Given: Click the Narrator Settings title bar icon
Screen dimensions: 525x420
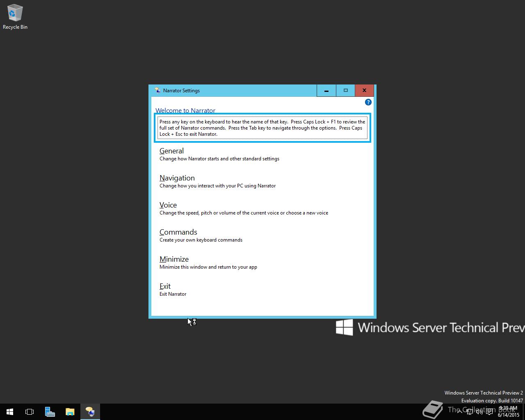Looking at the screenshot, I should pos(157,91).
